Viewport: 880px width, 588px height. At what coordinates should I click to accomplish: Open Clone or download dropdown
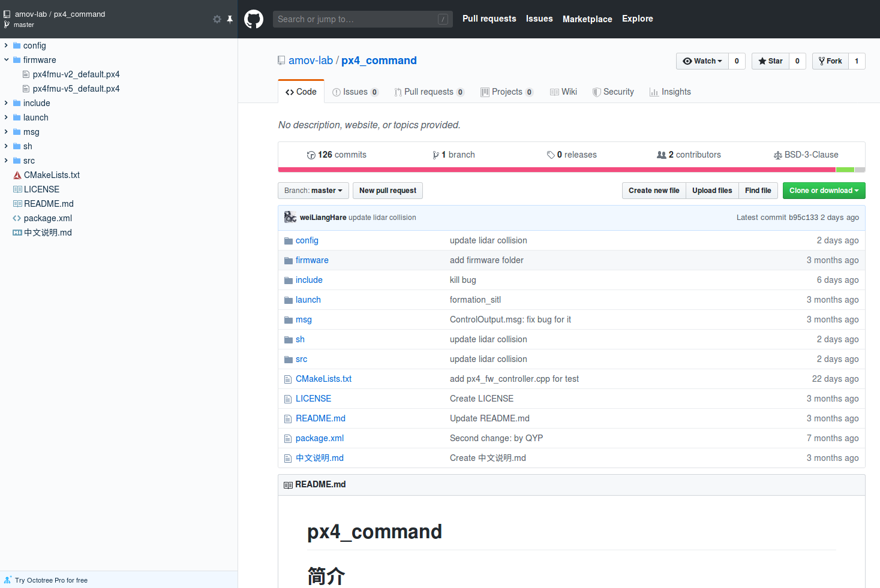point(824,191)
